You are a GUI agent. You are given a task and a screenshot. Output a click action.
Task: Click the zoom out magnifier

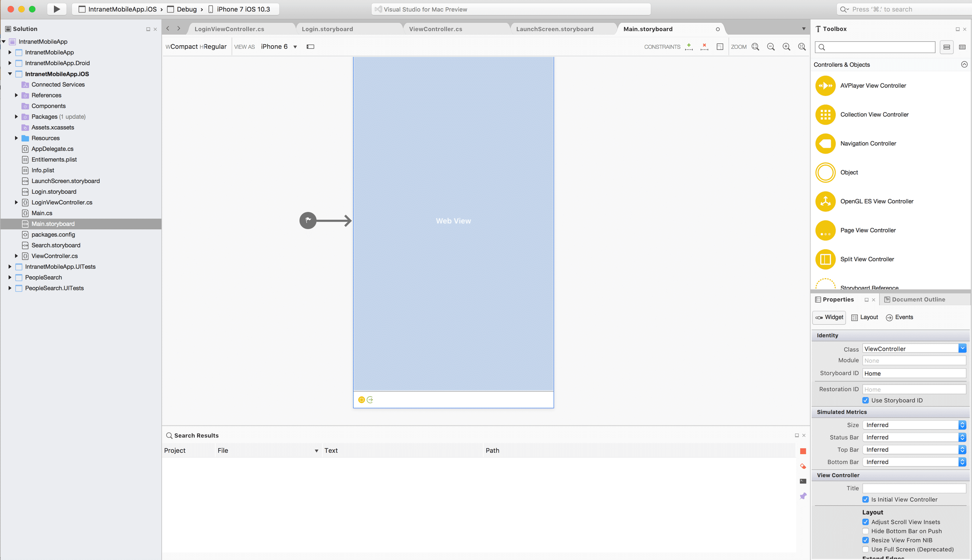pos(771,47)
